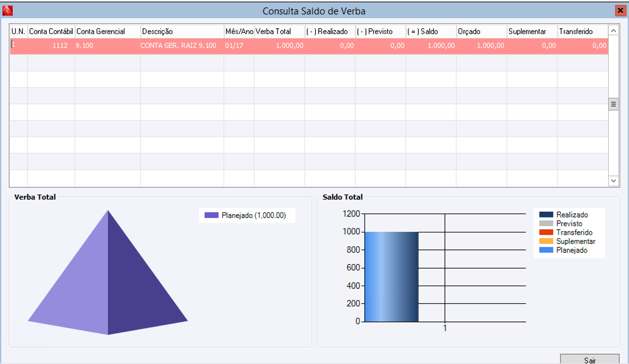
Task: Click the Verba Total value 1.000,00 cell
Action: point(279,46)
